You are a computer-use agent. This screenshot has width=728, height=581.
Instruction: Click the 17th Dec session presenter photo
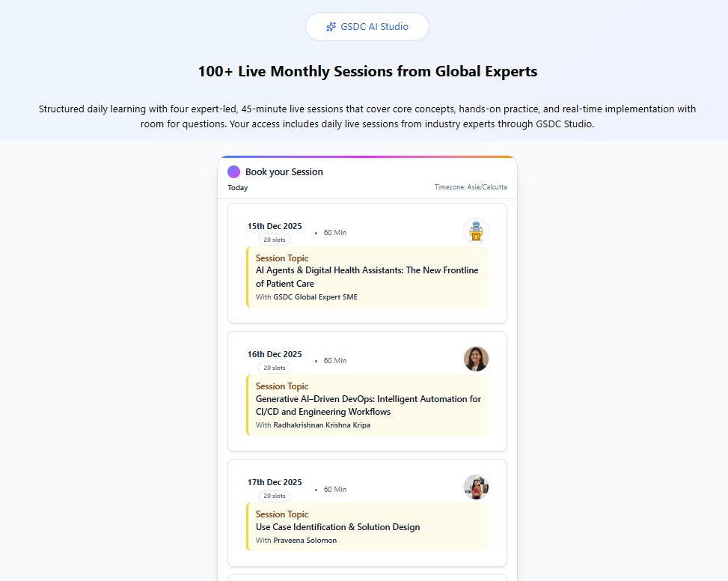[476, 487]
